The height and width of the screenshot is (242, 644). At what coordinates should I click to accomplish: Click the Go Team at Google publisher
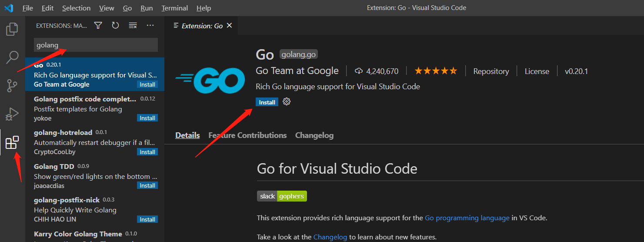[297, 71]
